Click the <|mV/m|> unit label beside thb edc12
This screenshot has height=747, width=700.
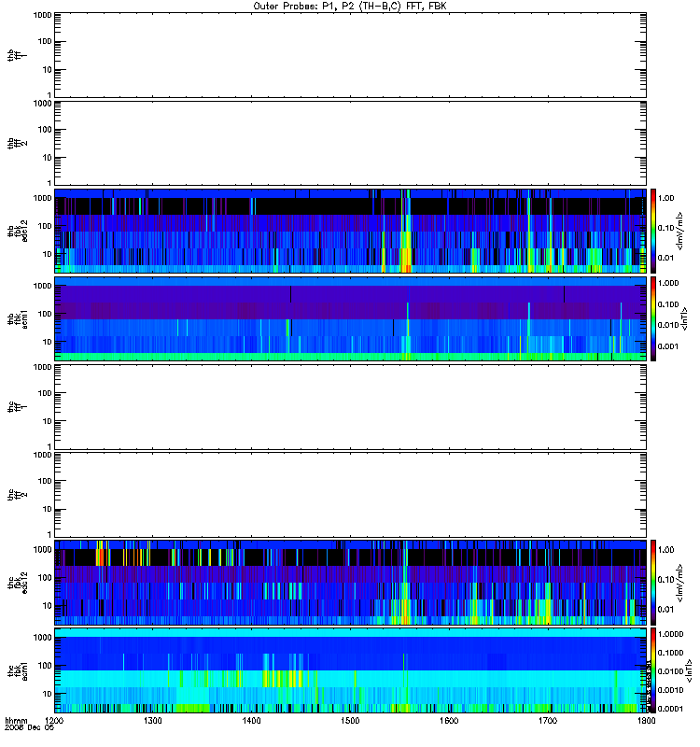(x=680, y=231)
